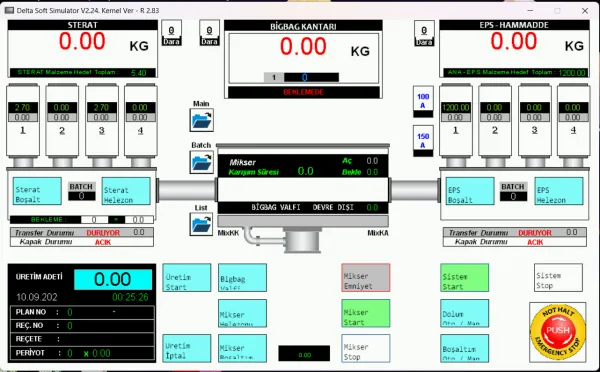The image size is (600, 372).
Task: Click the mixer discharge valve graphic
Action: tap(302, 240)
